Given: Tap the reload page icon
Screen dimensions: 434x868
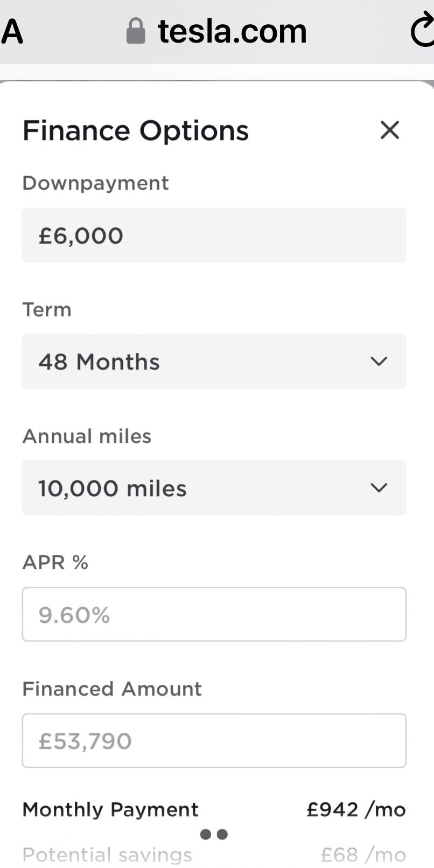Looking at the screenshot, I should point(422,31).
